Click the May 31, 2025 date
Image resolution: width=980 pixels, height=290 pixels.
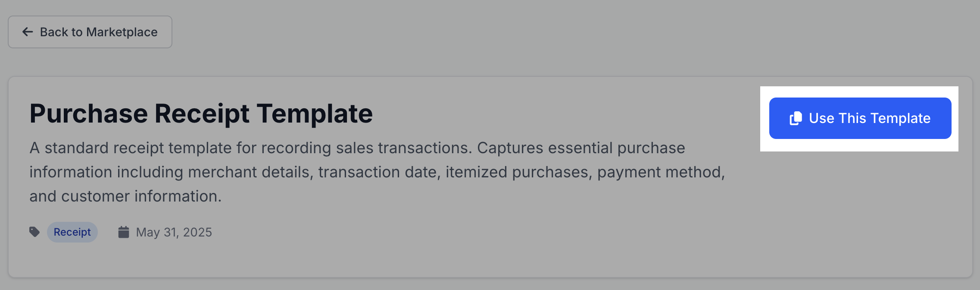click(x=174, y=232)
